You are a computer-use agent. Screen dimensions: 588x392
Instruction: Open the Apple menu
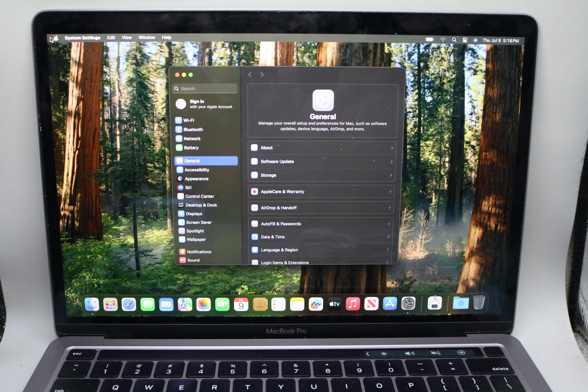coord(56,38)
